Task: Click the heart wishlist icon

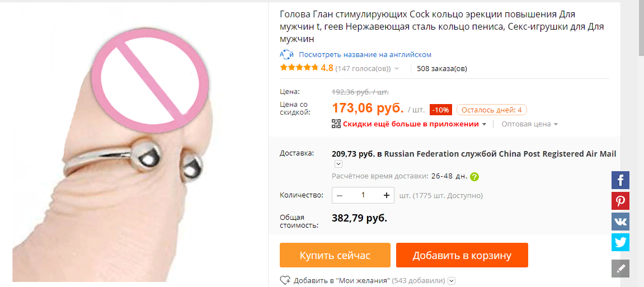Action: click(285, 280)
